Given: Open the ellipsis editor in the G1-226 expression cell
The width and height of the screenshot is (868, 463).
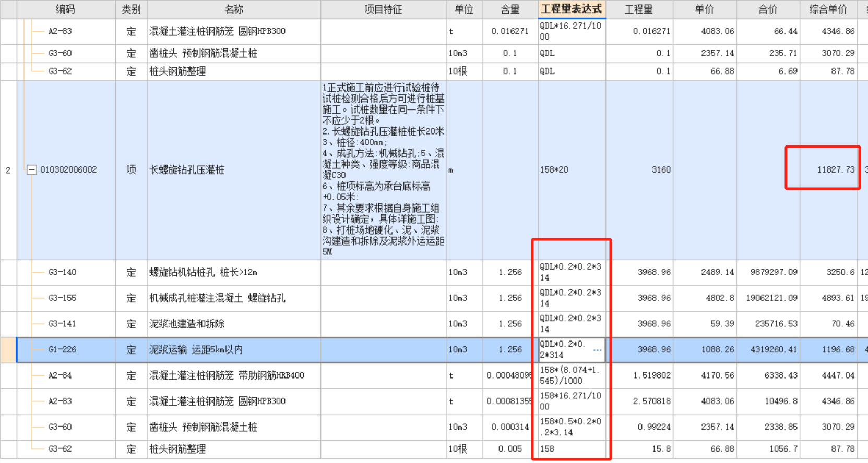Looking at the screenshot, I should [x=598, y=350].
